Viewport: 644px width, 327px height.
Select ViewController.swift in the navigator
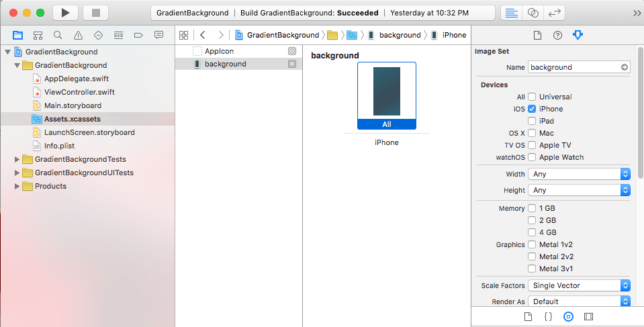(79, 92)
